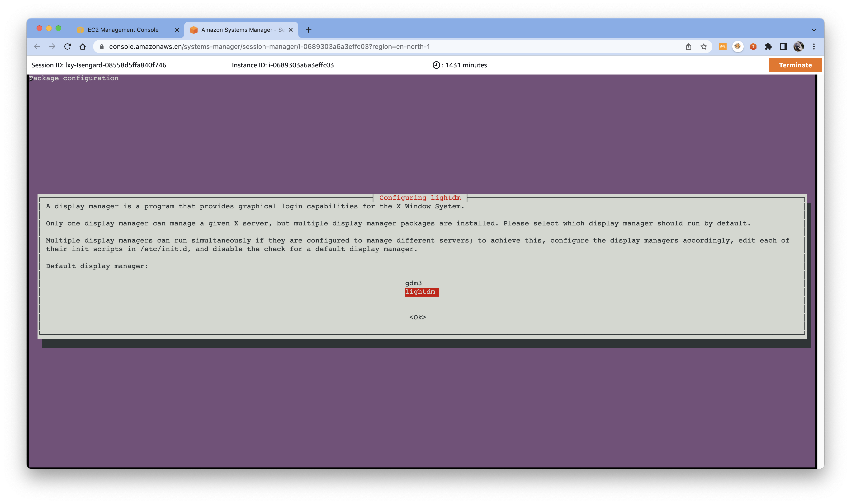The width and height of the screenshot is (851, 504).
Task: View site info via the lock icon
Action: pyautogui.click(x=101, y=47)
